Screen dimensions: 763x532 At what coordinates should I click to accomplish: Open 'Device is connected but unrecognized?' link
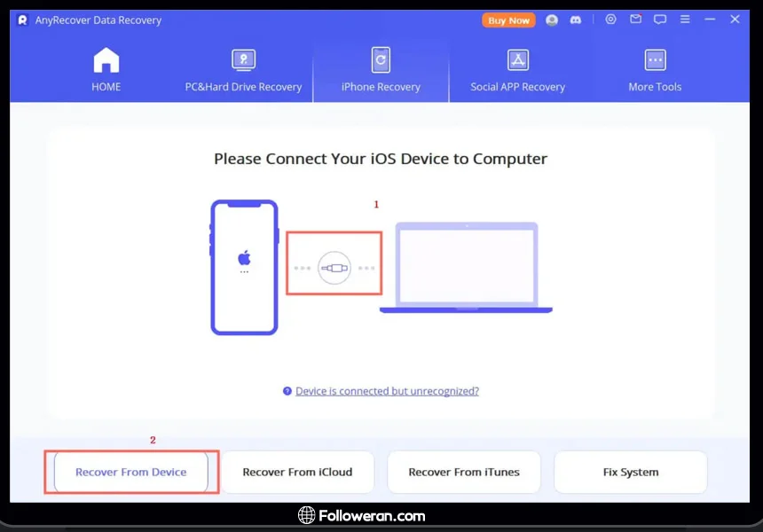click(387, 391)
